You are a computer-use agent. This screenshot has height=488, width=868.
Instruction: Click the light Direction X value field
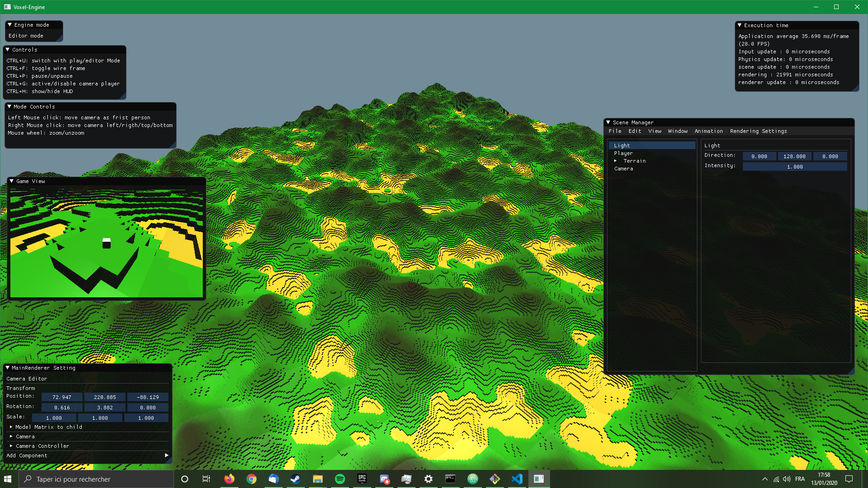[759, 156]
